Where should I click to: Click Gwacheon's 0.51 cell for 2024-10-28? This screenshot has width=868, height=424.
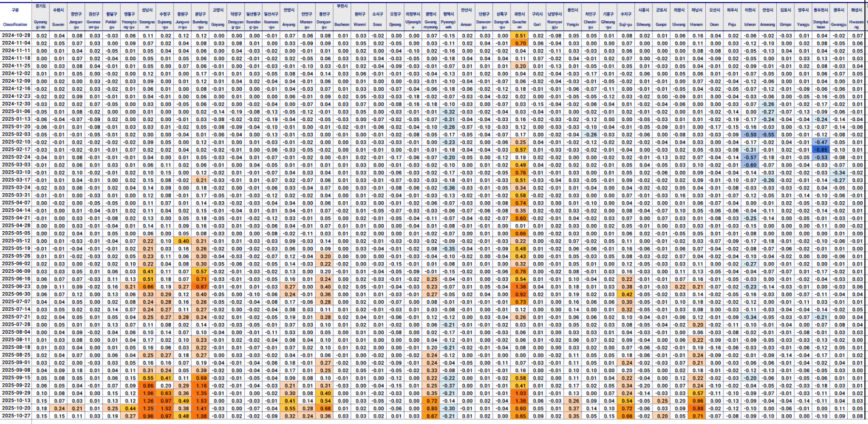520,36
